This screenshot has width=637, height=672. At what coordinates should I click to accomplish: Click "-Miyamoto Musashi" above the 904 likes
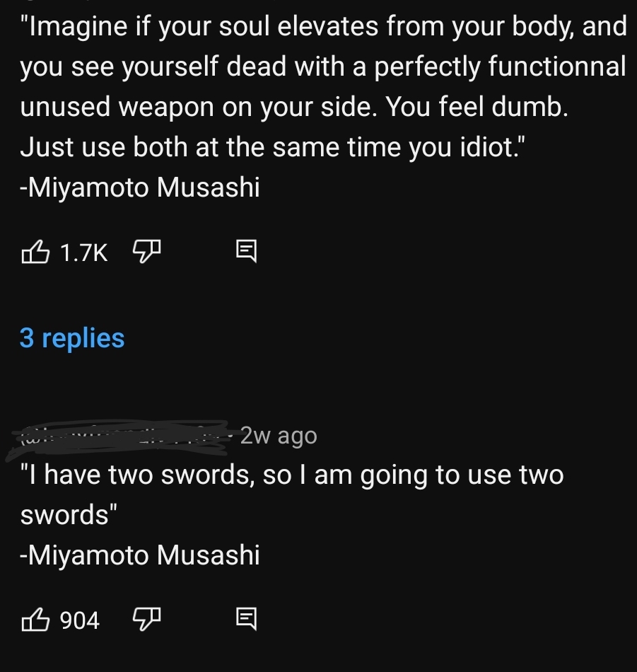[x=140, y=555]
